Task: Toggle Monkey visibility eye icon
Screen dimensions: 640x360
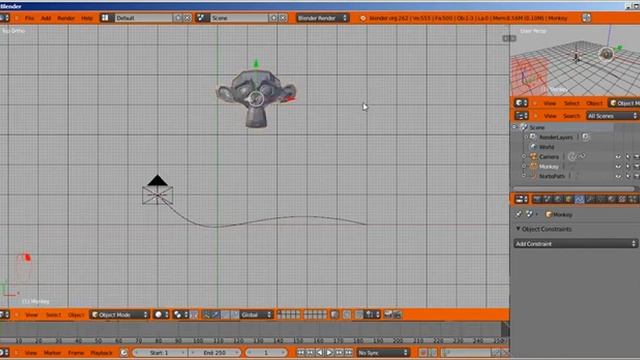Action: pyautogui.click(x=618, y=167)
